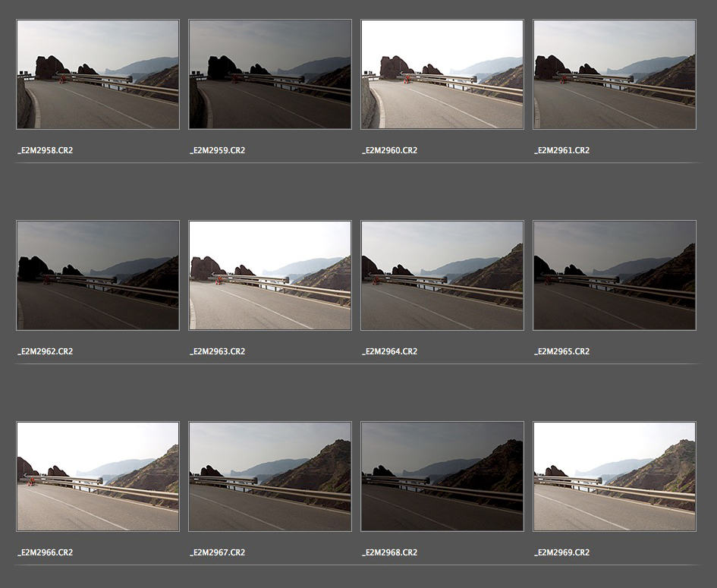Select the dark _E2M2962.CR2 thumbnail

(x=98, y=275)
